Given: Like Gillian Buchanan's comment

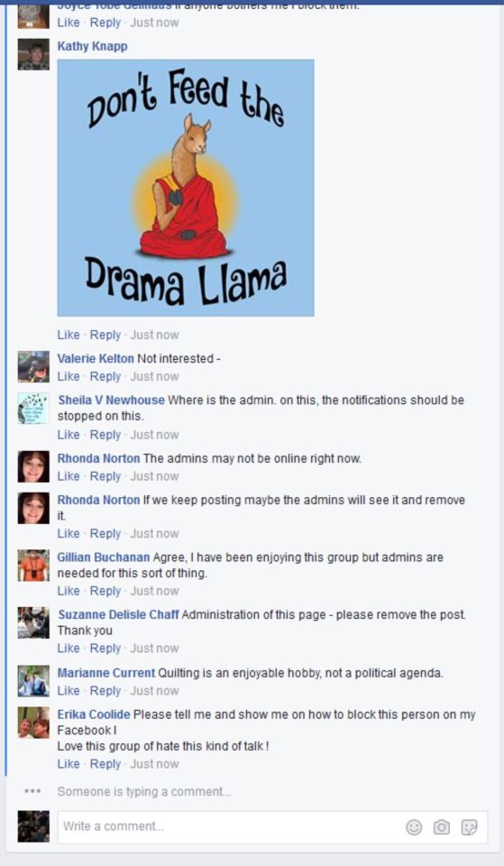Looking at the screenshot, I should 69,591.
